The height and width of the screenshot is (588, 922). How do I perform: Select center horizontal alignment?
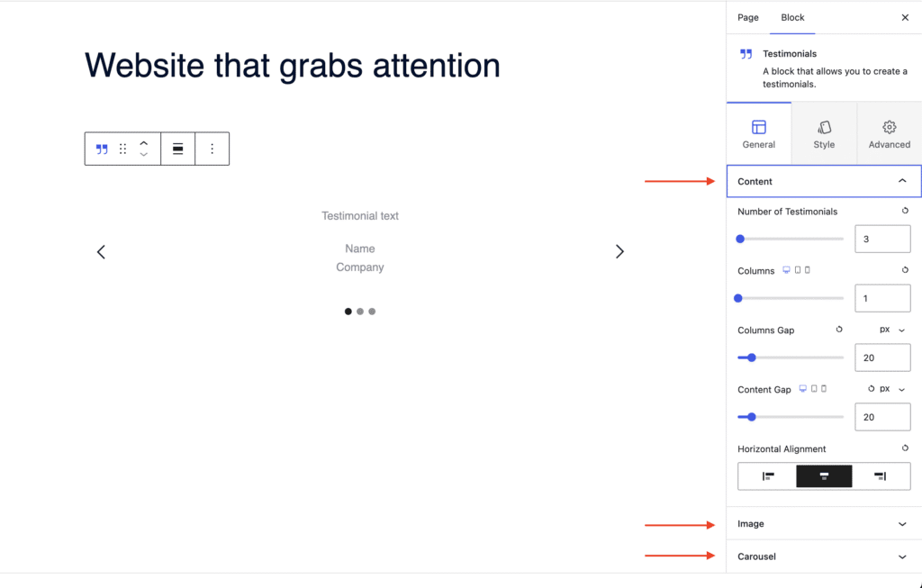824,476
